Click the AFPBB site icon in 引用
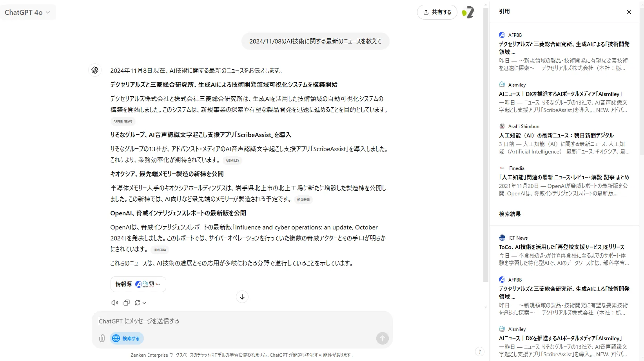 pos(502,35)
